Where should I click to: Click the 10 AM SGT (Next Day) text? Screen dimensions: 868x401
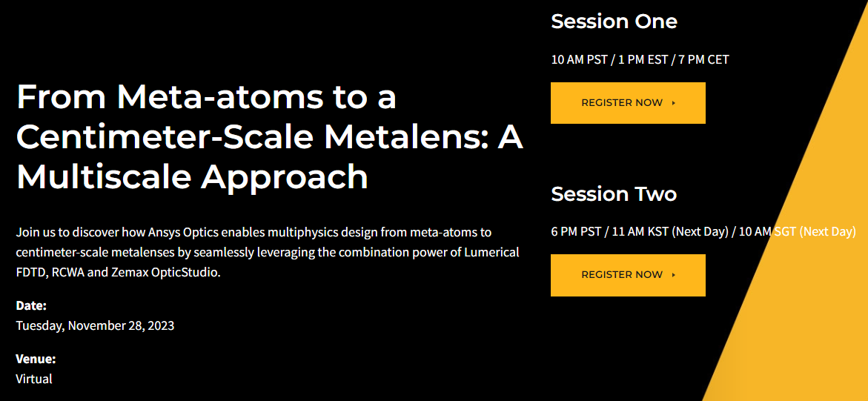point(797,231)
